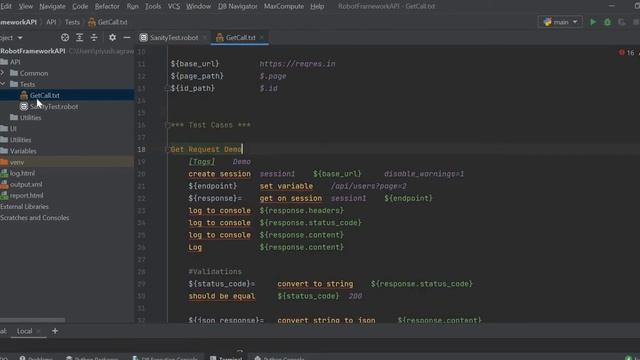Click the 'Get Request Demo' test name

pos(206,149)
